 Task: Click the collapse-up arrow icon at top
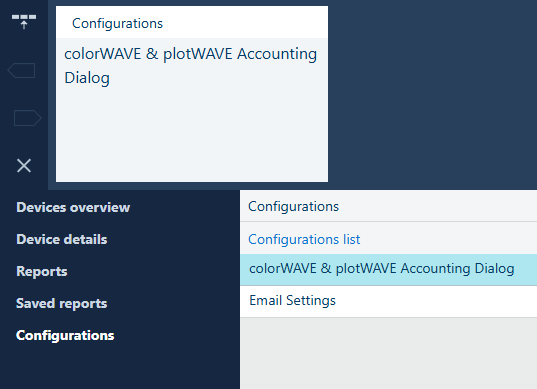tap(24, 22)
